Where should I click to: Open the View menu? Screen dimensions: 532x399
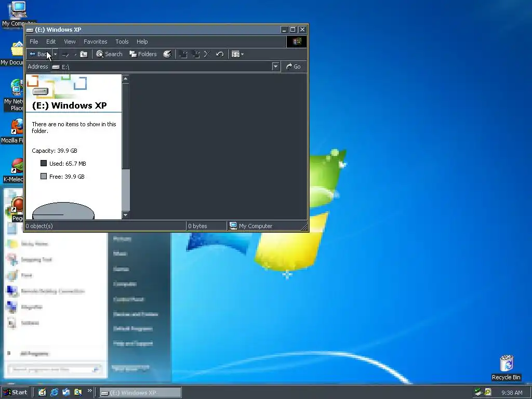point(70,42)
